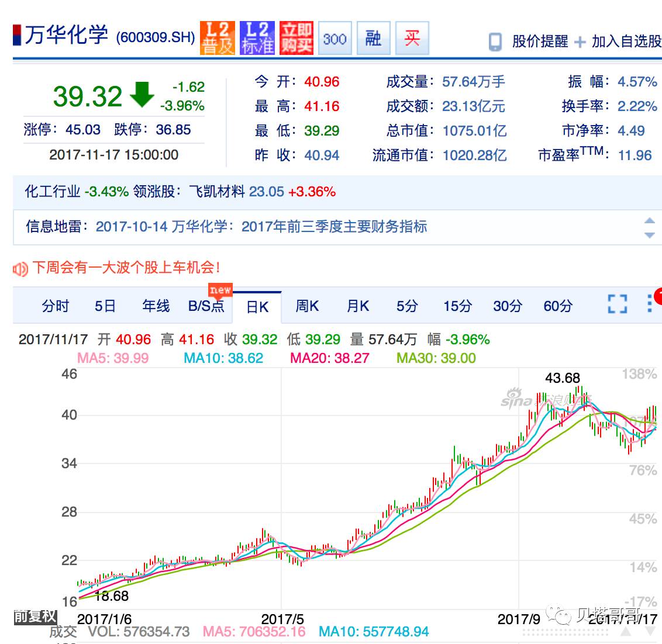
Task: Switch to the 月K monthly tab
Action: tap(357, 306)
